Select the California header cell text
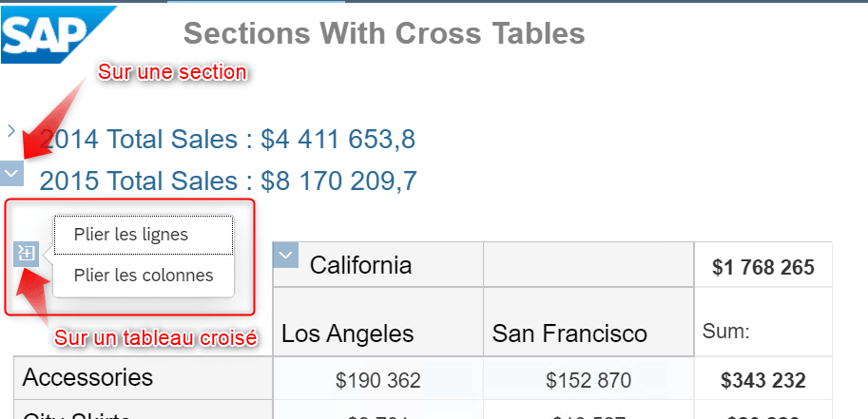Screen dimensions: 868x419 click(361, 265)
